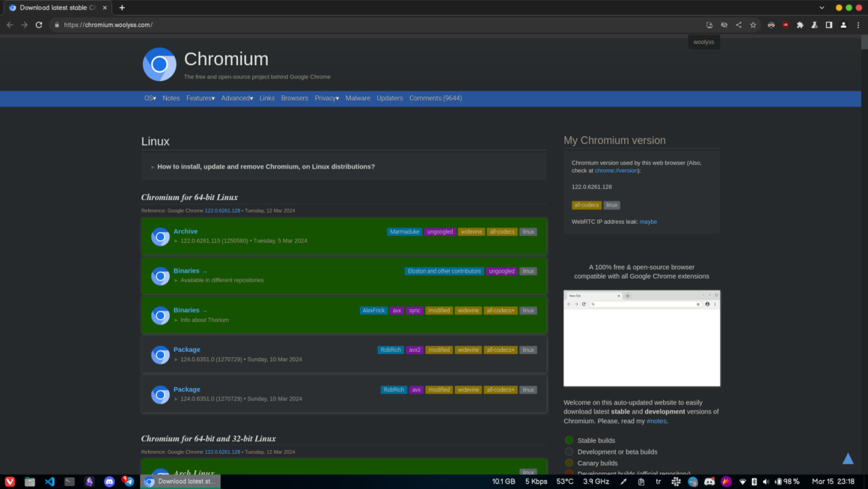Click the 'Eloston and other contributors' tag

point(444,271)
